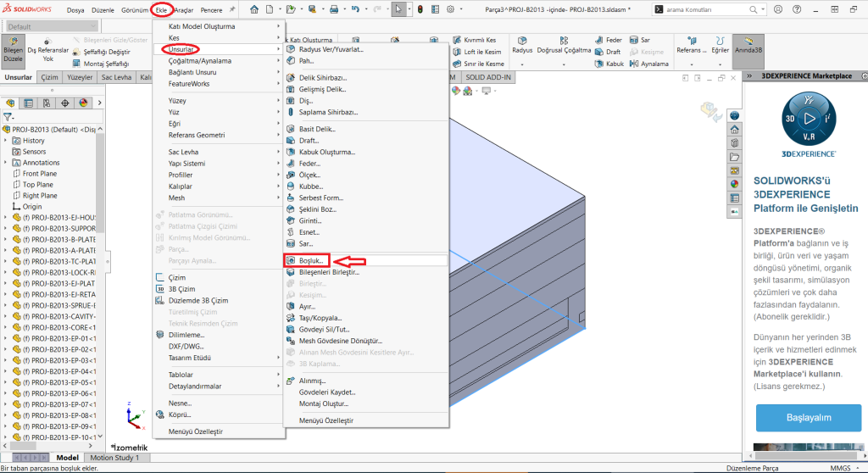
Task: Click the Anında3B tool
Action: tap(748, 45)
